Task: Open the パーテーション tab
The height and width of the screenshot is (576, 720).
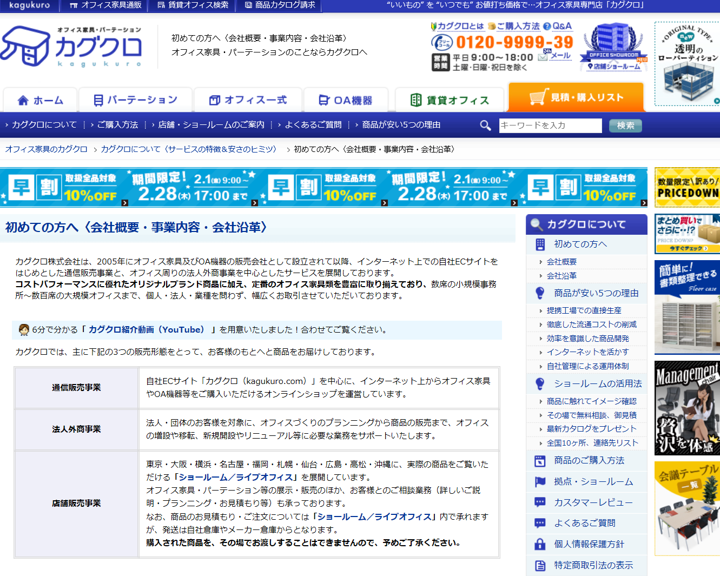Action: (135, 100)
